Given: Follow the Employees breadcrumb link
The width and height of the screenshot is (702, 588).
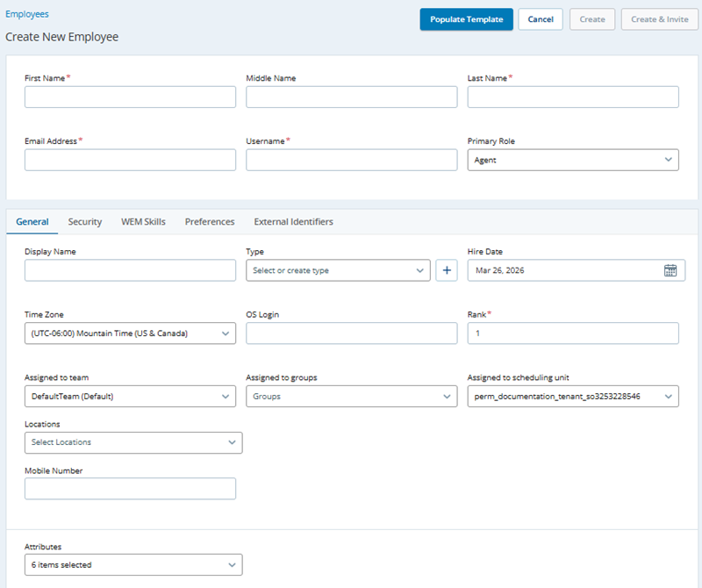Looking at the screenshot, I should [27, 14].
